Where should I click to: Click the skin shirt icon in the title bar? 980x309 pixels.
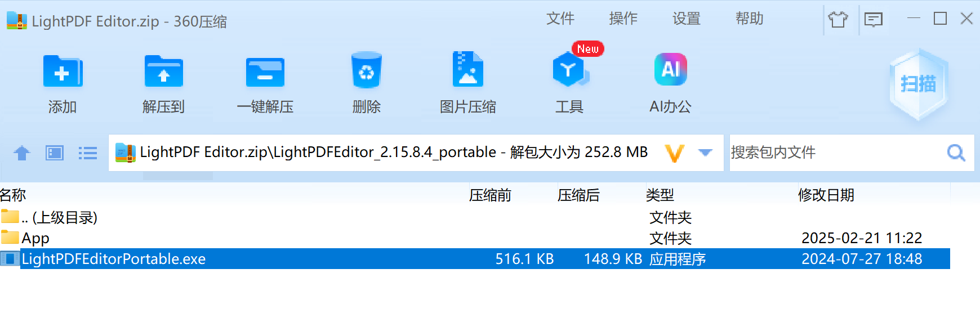pyautogui.click(x=838, y=20)
